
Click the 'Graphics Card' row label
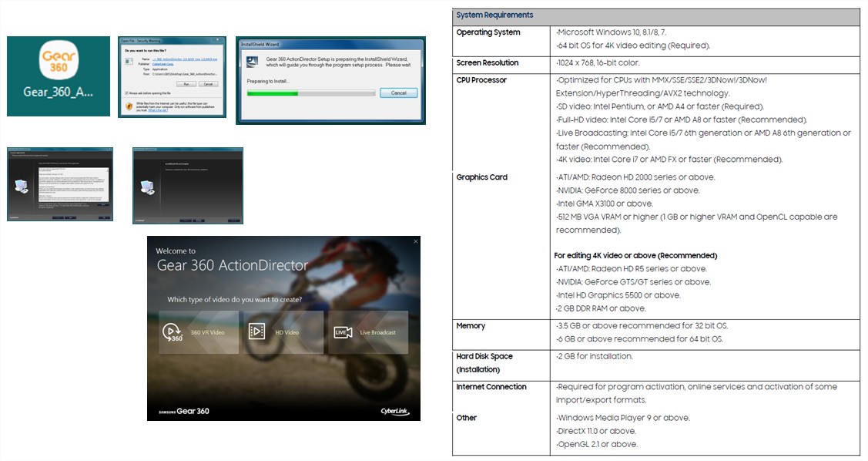tap(481, 177)
